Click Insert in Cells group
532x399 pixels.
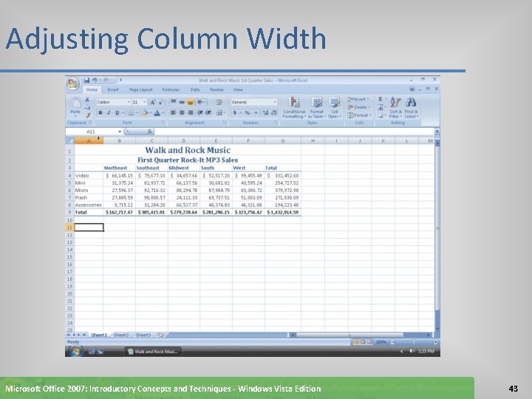(x=359, y=99)
